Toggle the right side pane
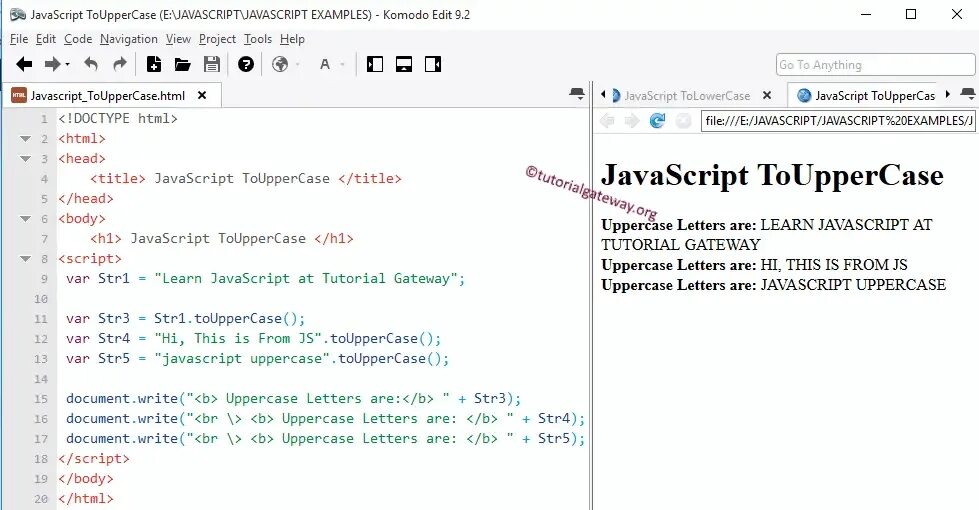The width and height of the screenshot is (979, 510). 433,64
